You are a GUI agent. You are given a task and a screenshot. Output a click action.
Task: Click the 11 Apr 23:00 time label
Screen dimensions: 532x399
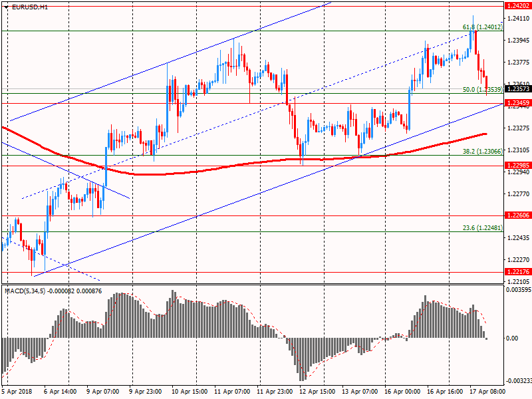tap(275, 392)
